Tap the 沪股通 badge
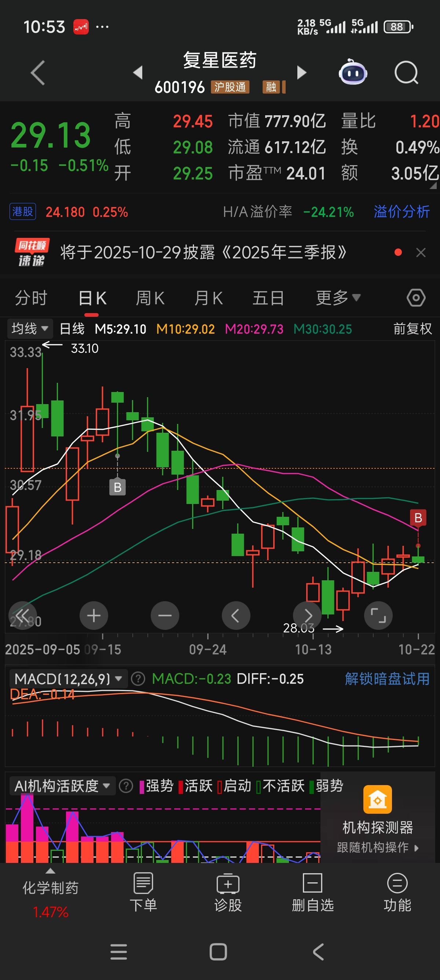The height and width of the screenshot is (980, 440). coord(230,87)
